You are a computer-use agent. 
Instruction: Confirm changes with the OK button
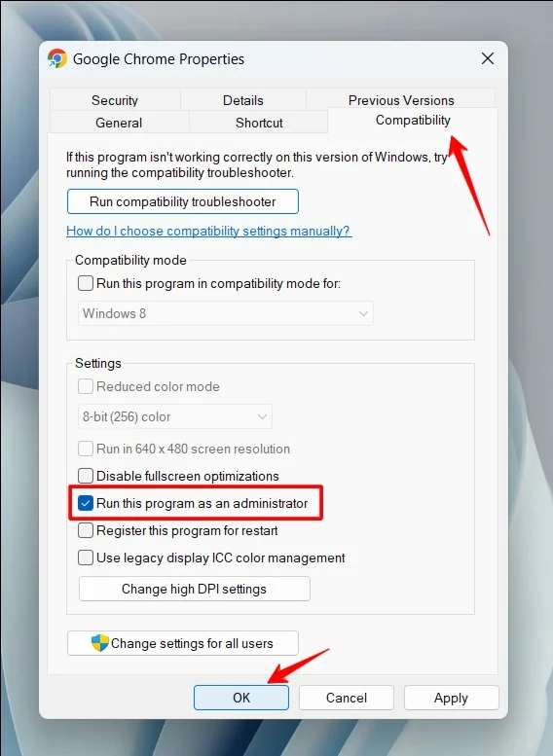pyautogui.click(x=241, y=698)
